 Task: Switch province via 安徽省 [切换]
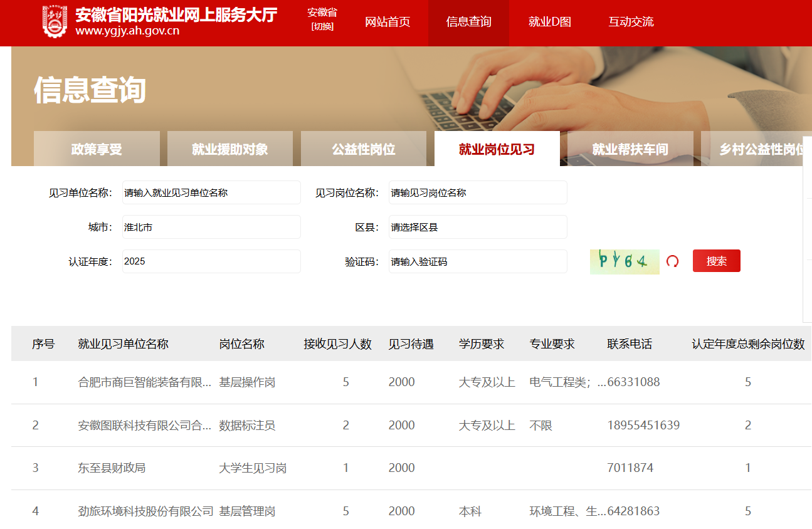[322, 19]
